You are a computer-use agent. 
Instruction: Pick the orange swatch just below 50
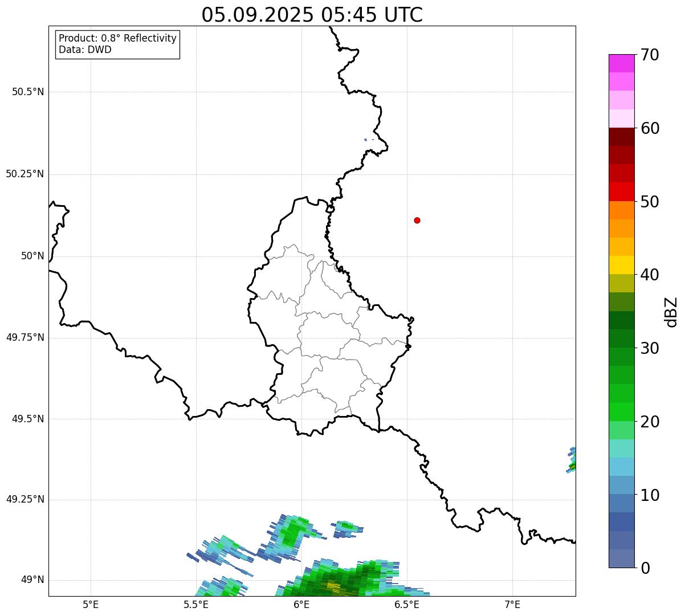click(x=621, y=210)
